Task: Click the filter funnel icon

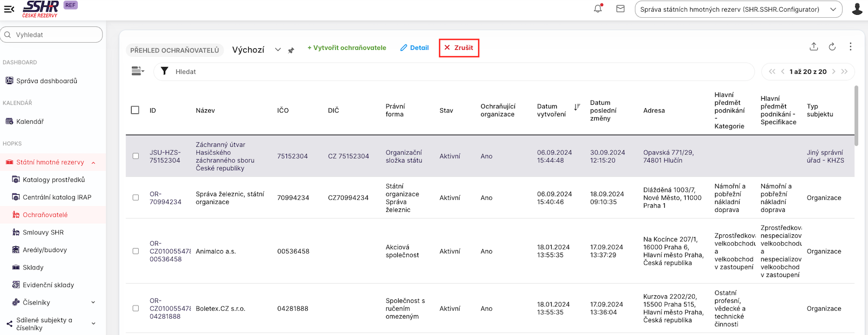Action: click(165, 71)
